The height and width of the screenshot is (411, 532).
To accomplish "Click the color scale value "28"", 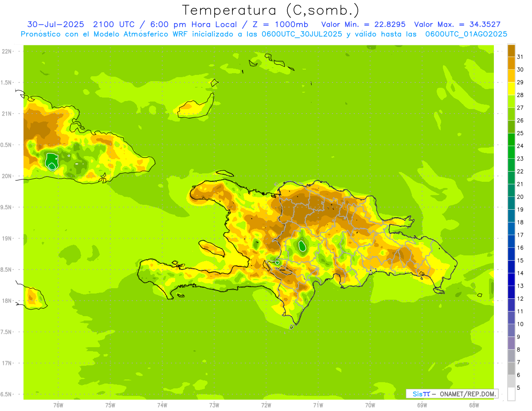I will 520,95.
